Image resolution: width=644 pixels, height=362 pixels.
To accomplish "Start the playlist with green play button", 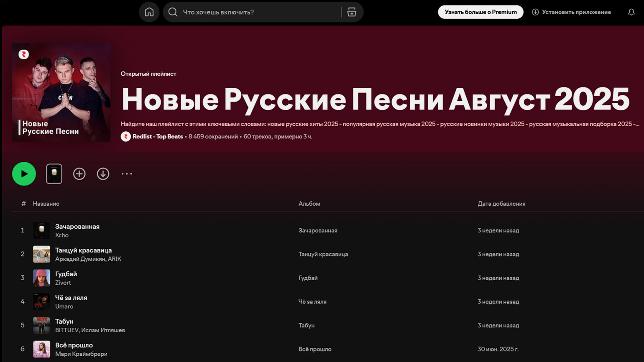I will [24, 174].
